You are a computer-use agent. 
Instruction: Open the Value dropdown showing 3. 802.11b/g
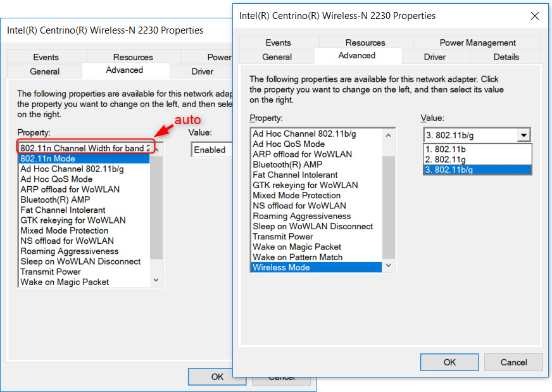pyautogui.click(x=523, y=134)
